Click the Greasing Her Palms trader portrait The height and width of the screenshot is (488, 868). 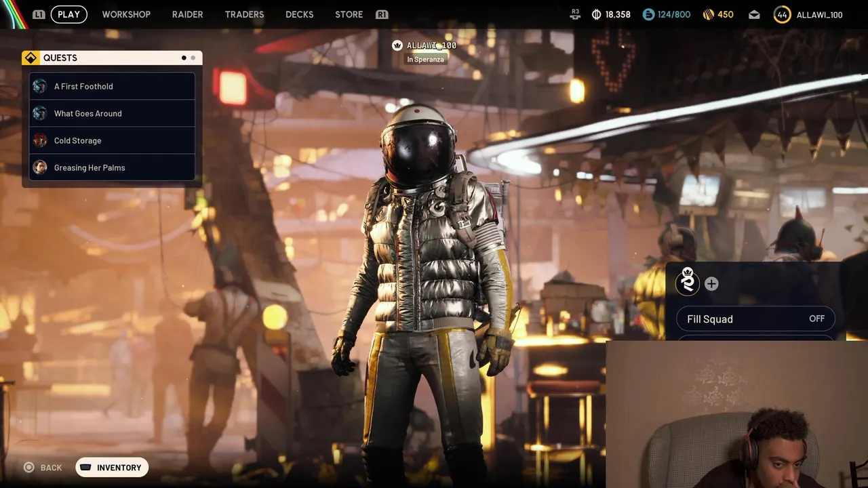pyautogui.click(x=40, y=167)
